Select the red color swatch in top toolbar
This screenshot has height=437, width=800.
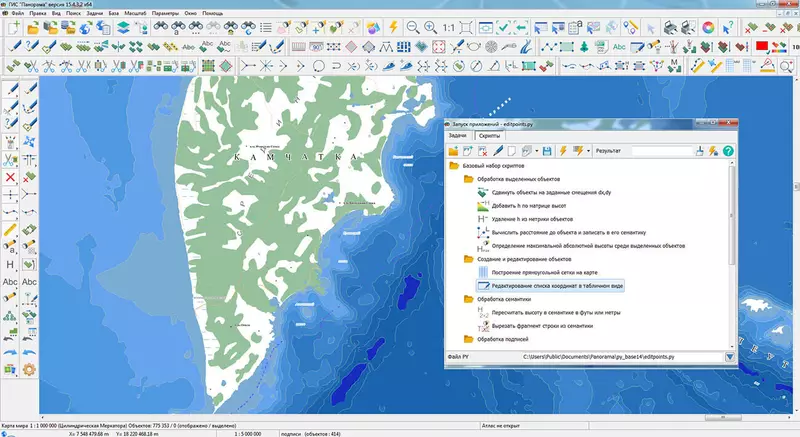[x=761, y=46]
